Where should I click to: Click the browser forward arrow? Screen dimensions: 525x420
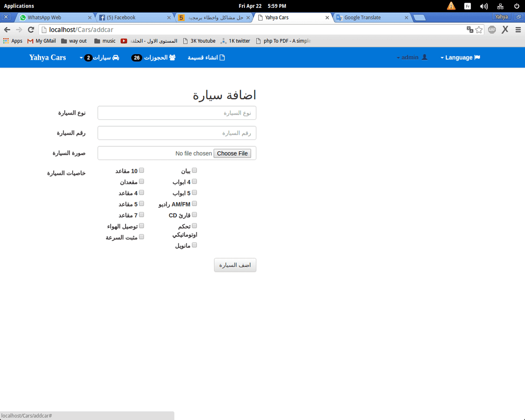[x=19, y=30]
